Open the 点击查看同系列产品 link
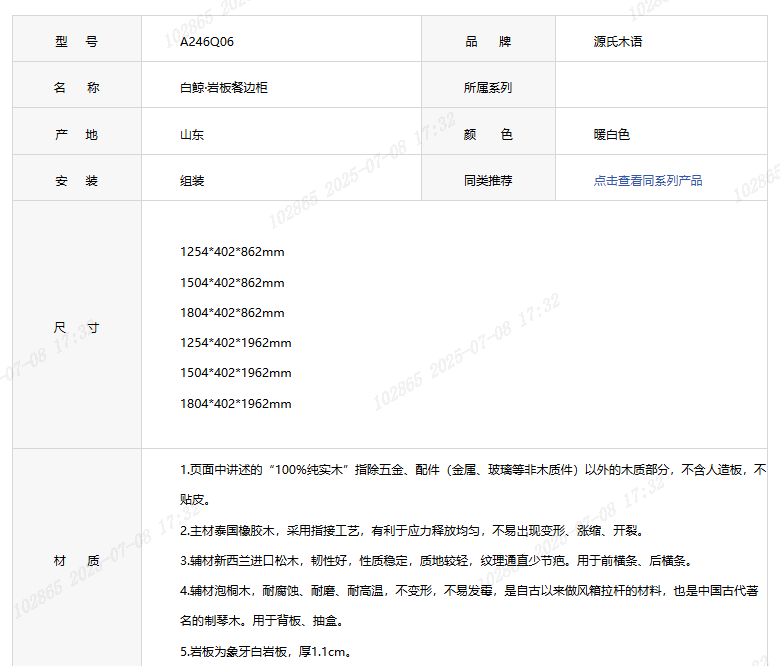 [x=648, y=181]
